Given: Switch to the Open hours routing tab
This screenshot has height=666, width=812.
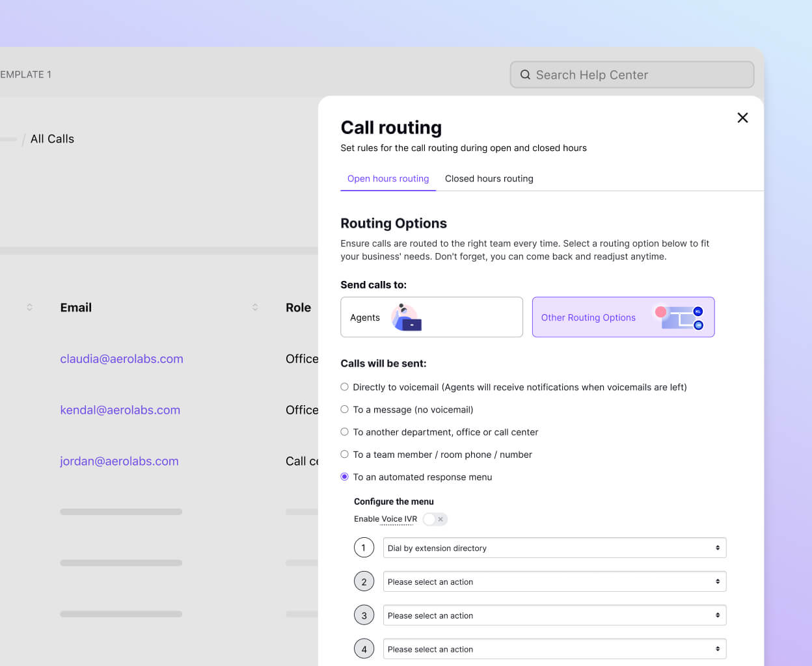Looking at the screenshot, I should coord(388,178).
